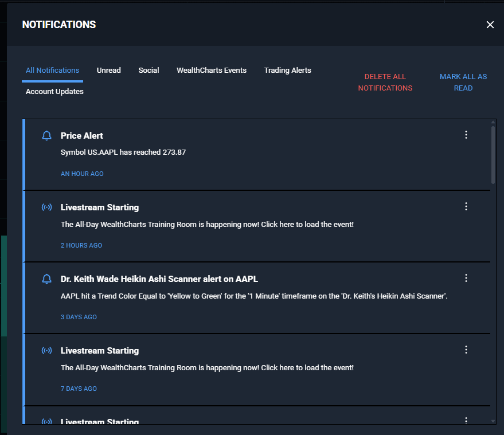Open three-dot menu for 2 hours ago Livestream
This screenshot has height=435, width=504.
[466, 206]
